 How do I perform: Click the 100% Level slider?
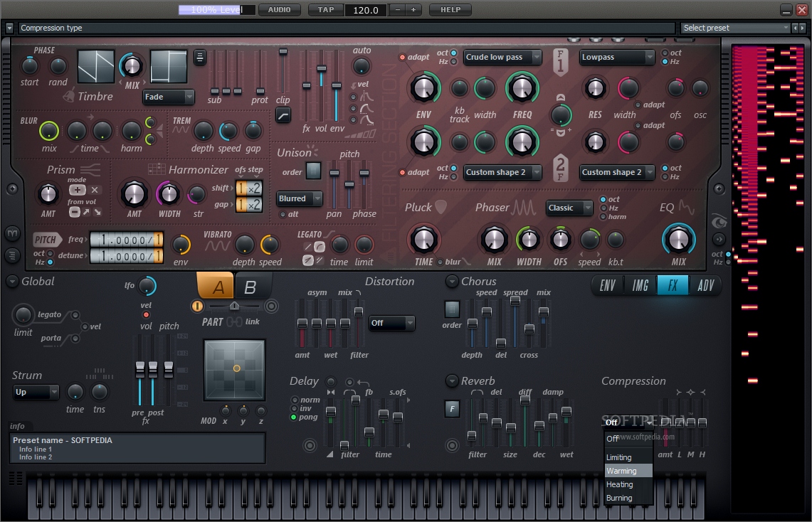pyautogui.click(x=216, y=10)
